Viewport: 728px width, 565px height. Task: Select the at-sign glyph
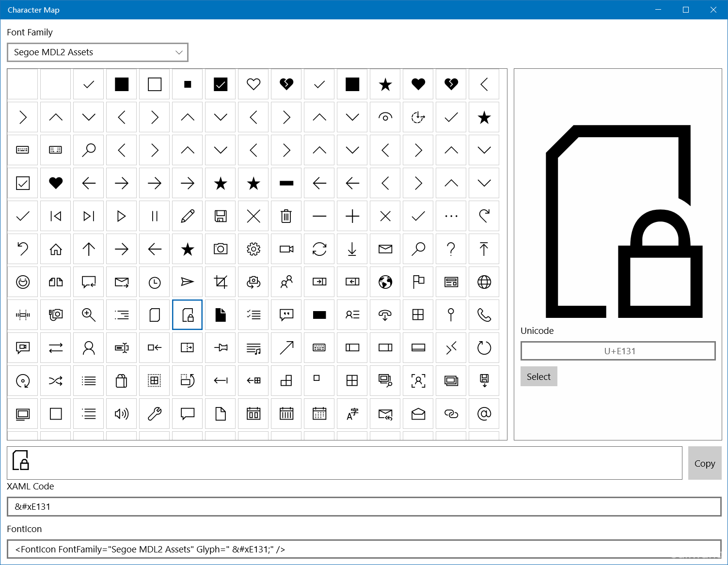(x=484, y=414)
